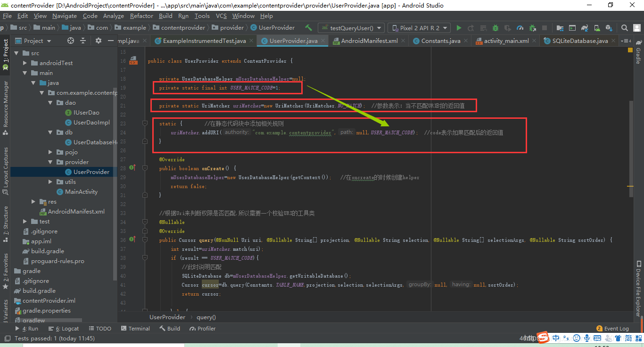The image size is (644, 347).
Task: Expand the utils package
Action: 50,182
